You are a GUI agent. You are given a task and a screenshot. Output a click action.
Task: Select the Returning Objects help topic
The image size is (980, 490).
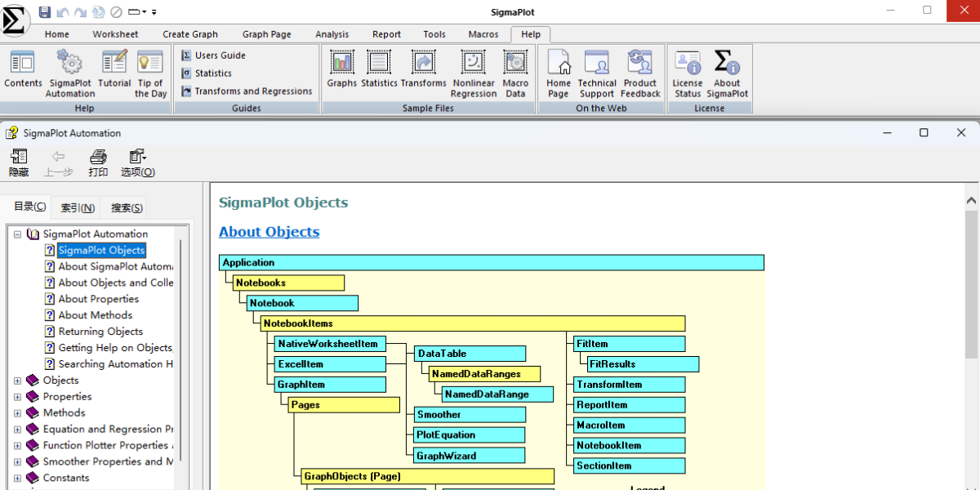(x=100, y=332)
